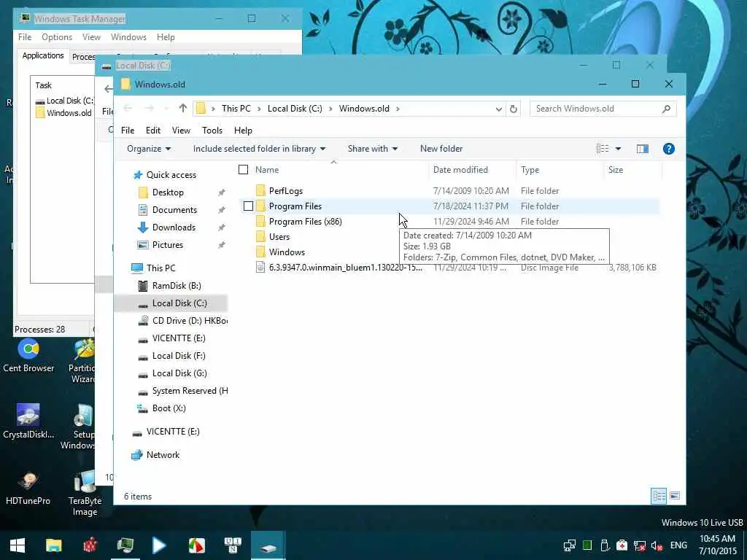747x560 pixels.
Task: Select Downloads in the navigation pane
Action: pos(174,227)
